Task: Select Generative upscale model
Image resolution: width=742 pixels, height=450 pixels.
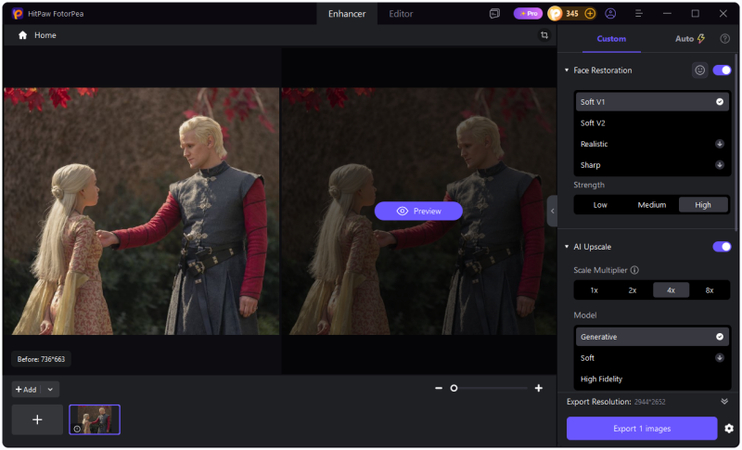Action: tap(652, 337)
